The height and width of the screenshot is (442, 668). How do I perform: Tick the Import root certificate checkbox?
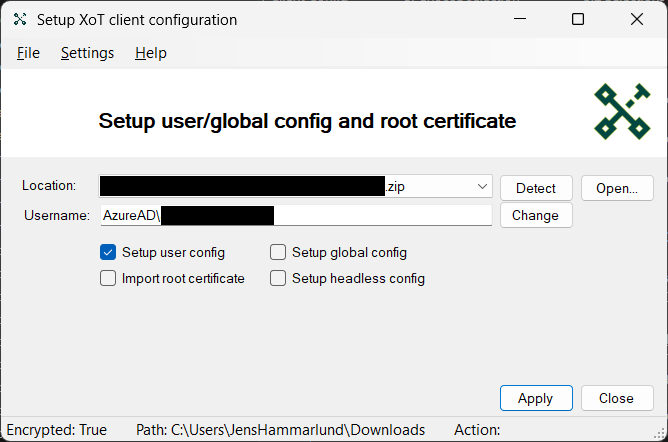108,278
